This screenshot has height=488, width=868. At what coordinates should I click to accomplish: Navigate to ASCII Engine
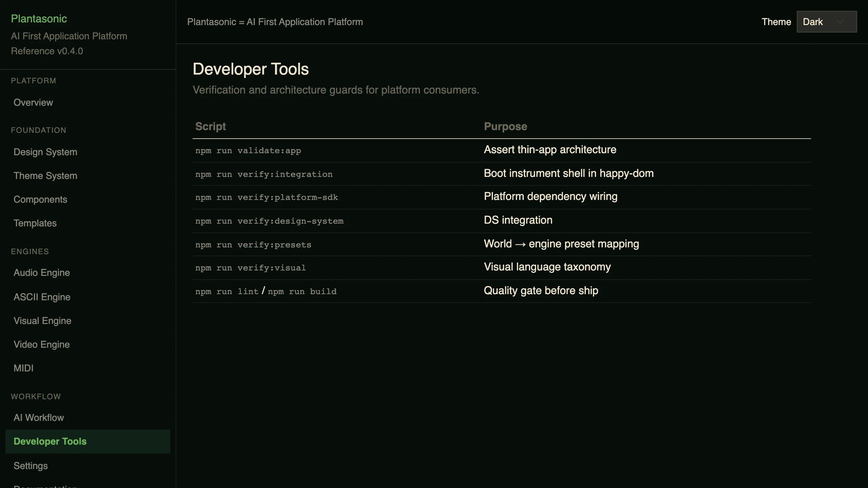pos(88,297)
